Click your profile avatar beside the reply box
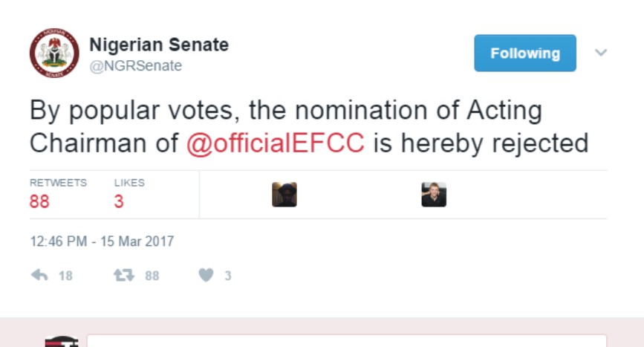Viewport: 644px width, 347px height. (61, 342)
